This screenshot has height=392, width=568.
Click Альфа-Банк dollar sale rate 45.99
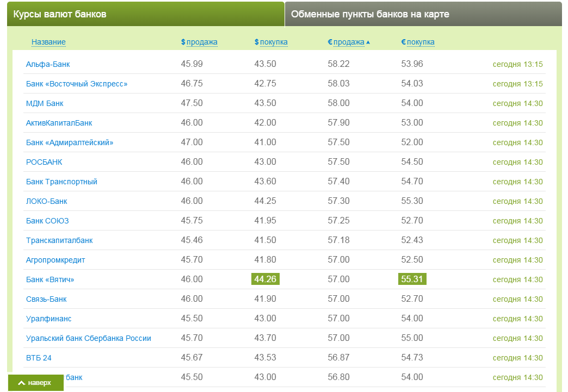pyautogui.click(x=192, y=64)
